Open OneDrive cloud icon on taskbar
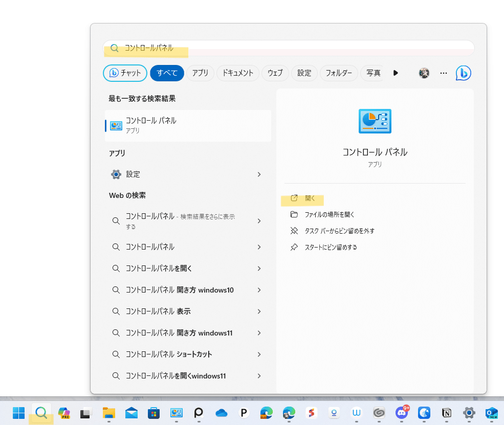This screenshot has width=504, height=425. pos(222,413)
